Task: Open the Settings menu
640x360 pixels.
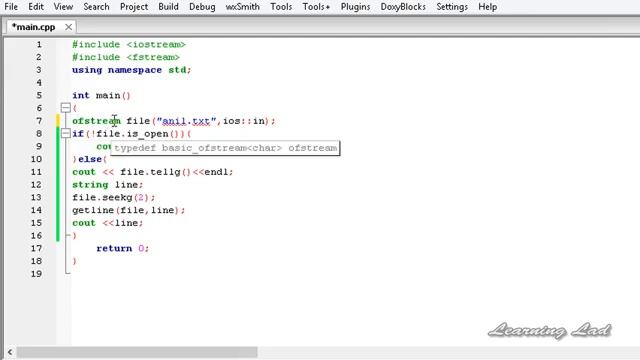Action: coord(452,7)
